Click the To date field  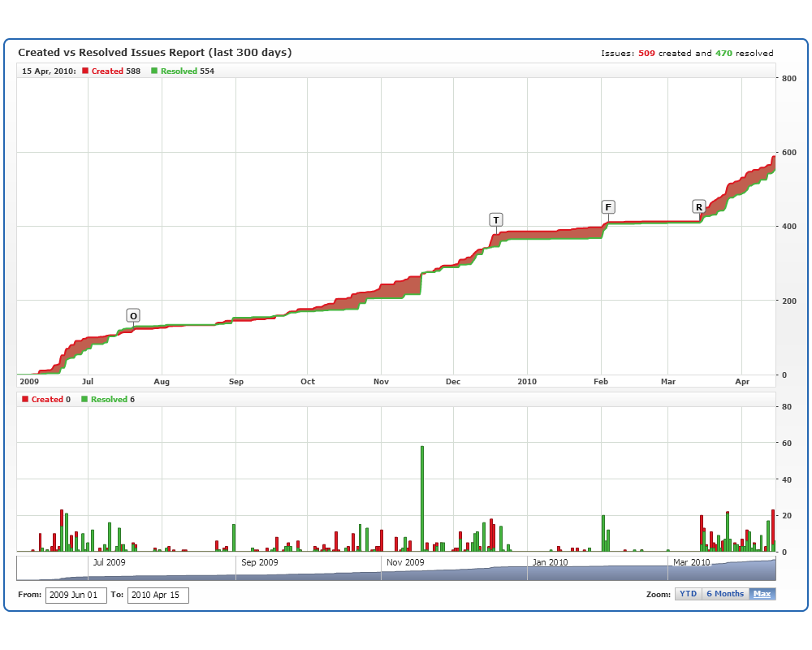pyautogui.click(x=158, y=595)
